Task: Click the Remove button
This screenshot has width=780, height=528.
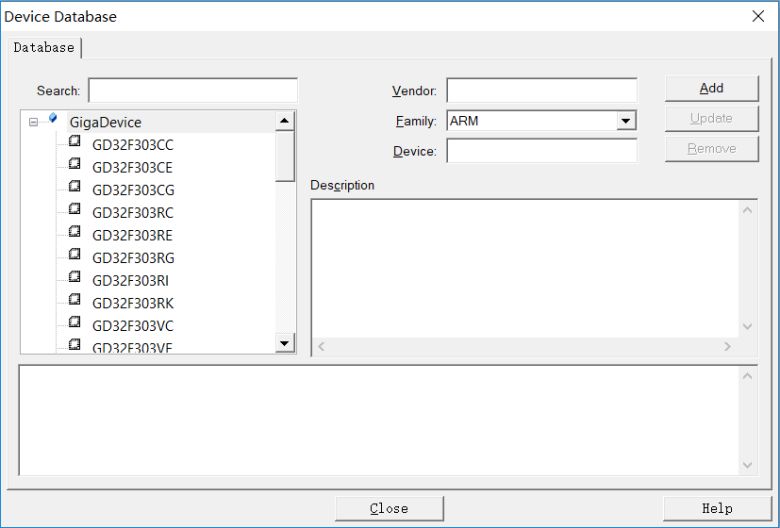Action: tap(711, 149)
